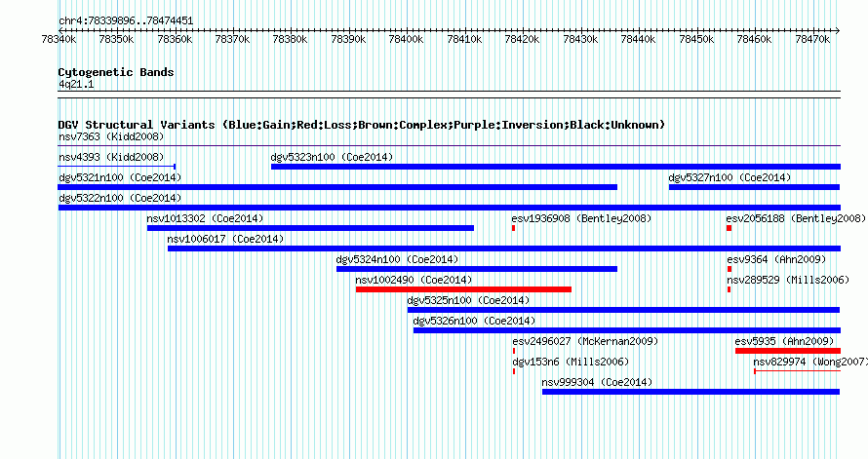
Task: Open the esv5935 (Ahn2009) label
Action: [784, 341]
